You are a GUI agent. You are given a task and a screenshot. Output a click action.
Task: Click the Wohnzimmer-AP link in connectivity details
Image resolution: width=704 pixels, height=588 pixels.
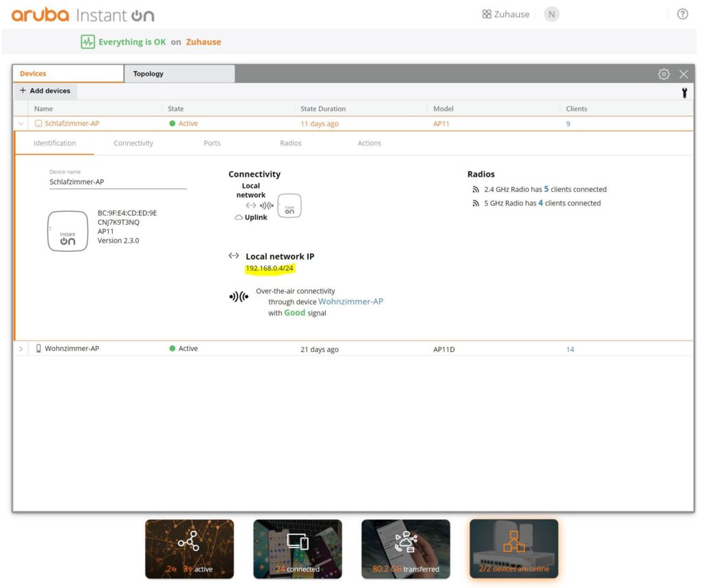pyautogui.click(x=351, y=301)
